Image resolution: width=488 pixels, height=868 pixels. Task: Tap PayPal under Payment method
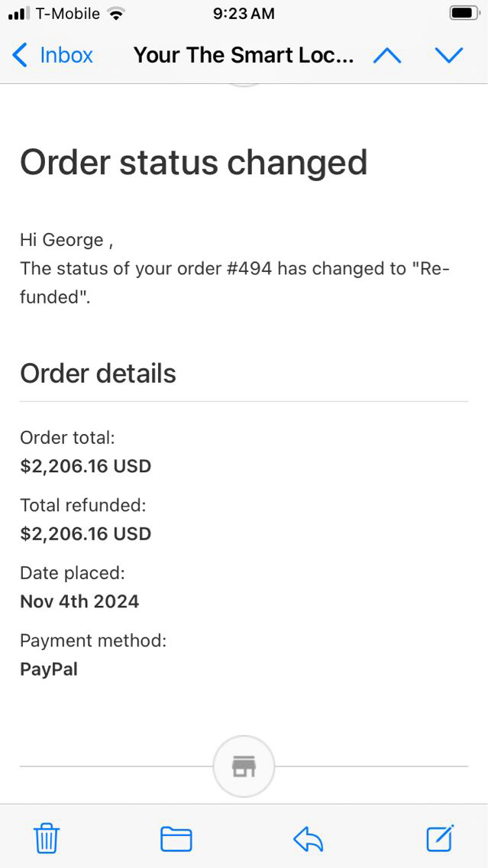pyautogui.click(x=49, y=669)
